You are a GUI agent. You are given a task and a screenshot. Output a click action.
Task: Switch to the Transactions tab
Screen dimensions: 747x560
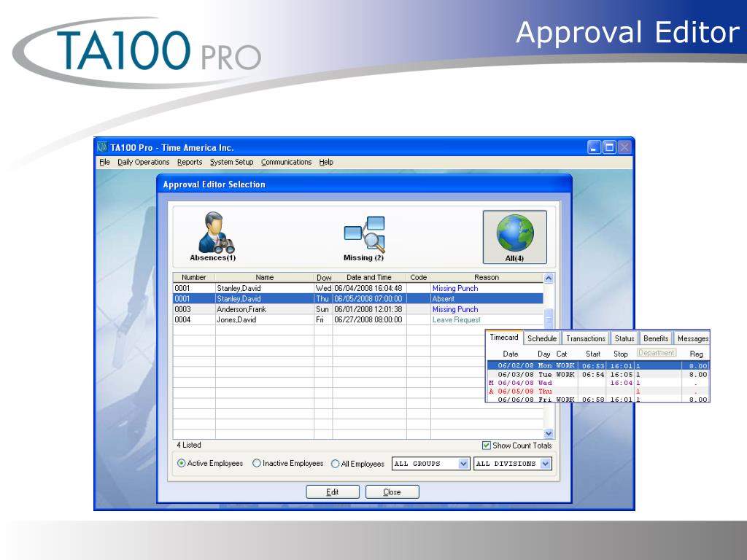coord(586,338)
